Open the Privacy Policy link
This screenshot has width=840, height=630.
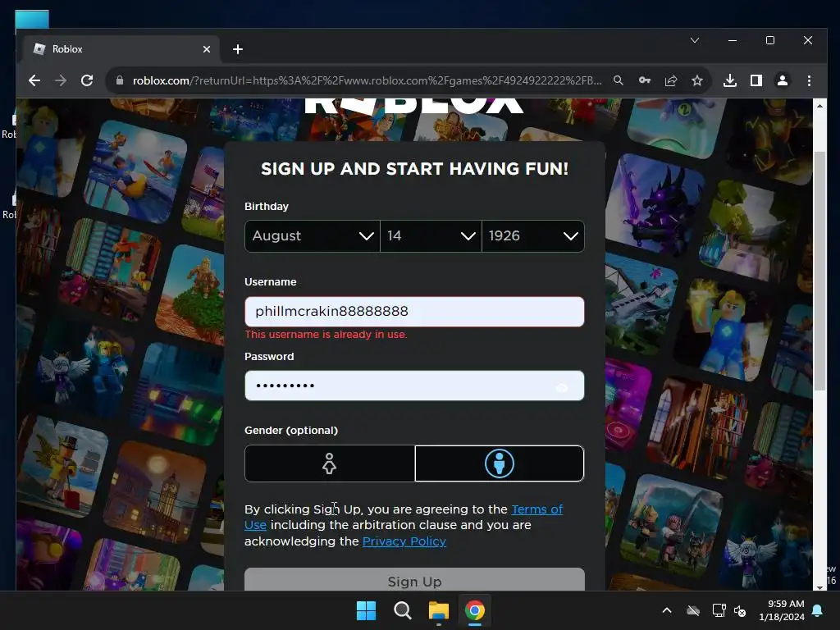click(404, 541)
